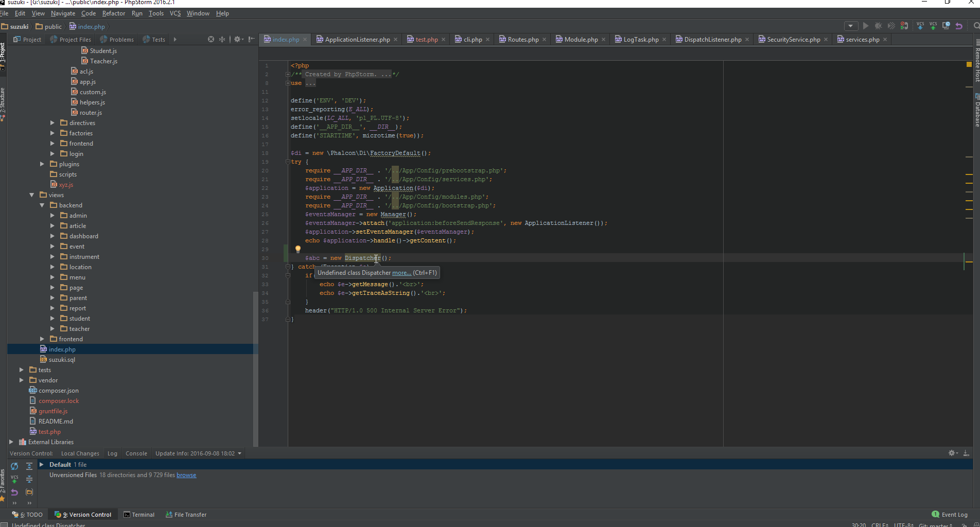
Task: Click the purple Revert arrow in main toolbar
Action: click(959, 26)
